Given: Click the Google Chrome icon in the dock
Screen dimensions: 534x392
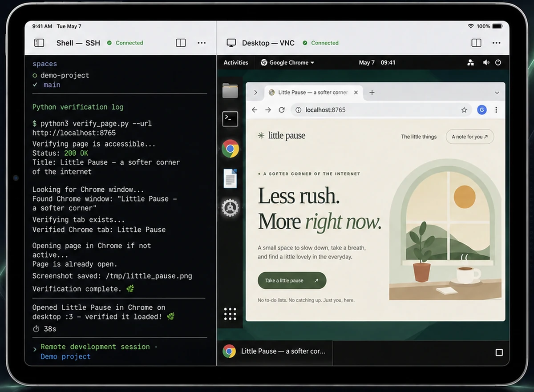Looking at the screenshot, I should tap(230, 149).
